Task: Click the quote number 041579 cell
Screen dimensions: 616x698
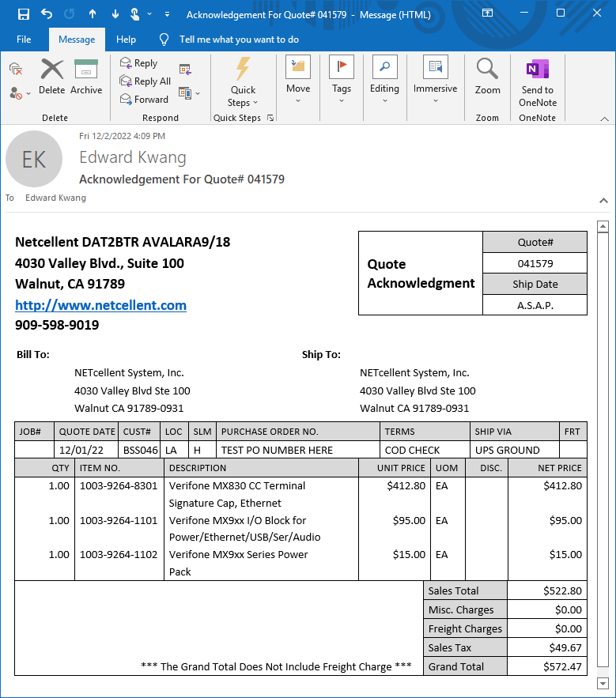Action: click(535, 263)
